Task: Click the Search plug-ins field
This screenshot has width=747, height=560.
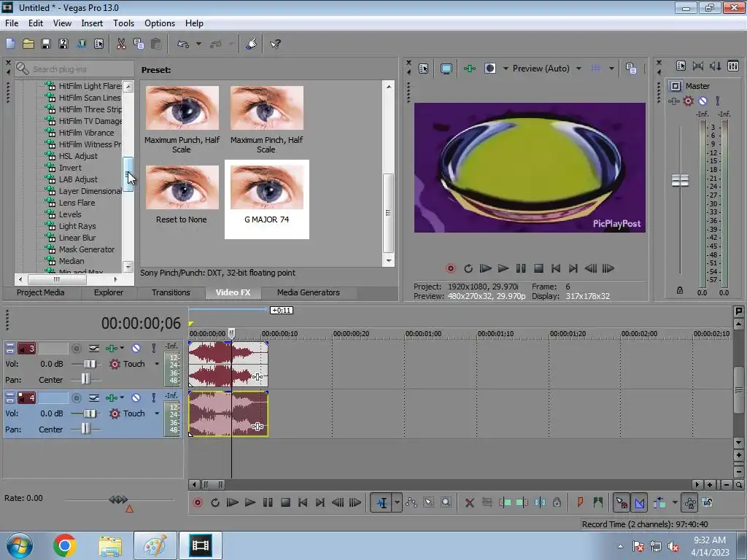Action: click(x=74, y=69)
